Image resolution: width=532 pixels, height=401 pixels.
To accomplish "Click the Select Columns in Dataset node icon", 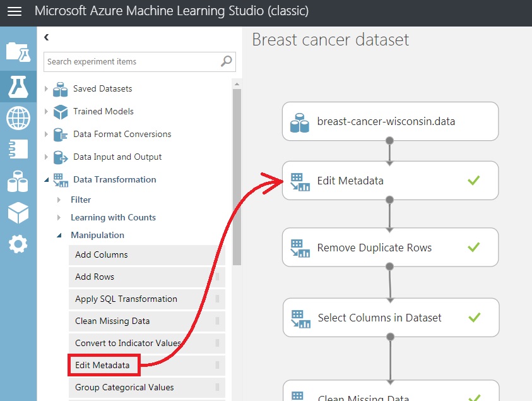I will [300, 319].
